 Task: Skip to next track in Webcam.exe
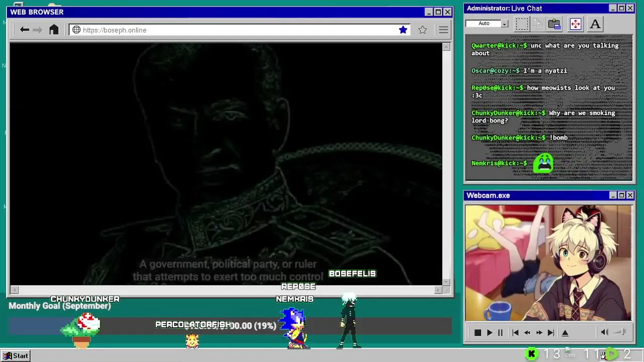[551, 332]
